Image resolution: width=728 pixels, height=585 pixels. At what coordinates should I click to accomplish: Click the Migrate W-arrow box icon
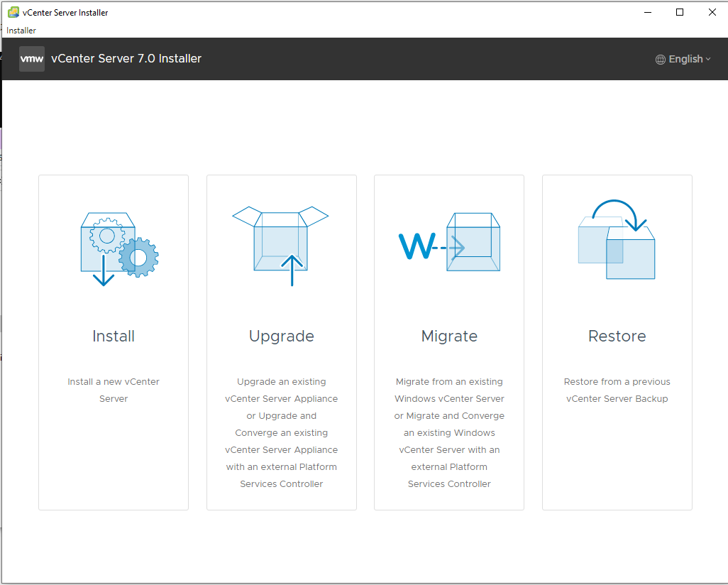click(x=449, y=241)
